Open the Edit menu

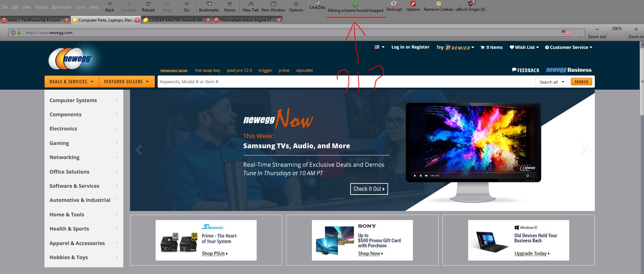coord(15,7)
